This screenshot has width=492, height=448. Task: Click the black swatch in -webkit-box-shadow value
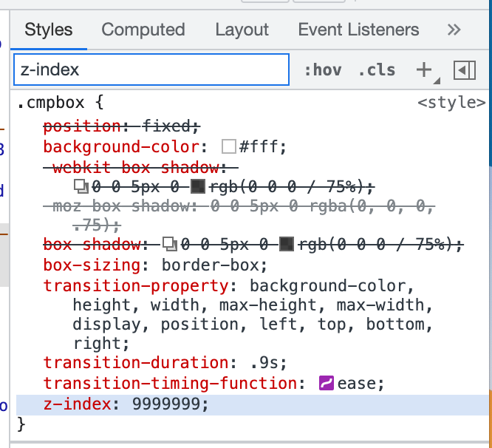(x=198, y=186)
